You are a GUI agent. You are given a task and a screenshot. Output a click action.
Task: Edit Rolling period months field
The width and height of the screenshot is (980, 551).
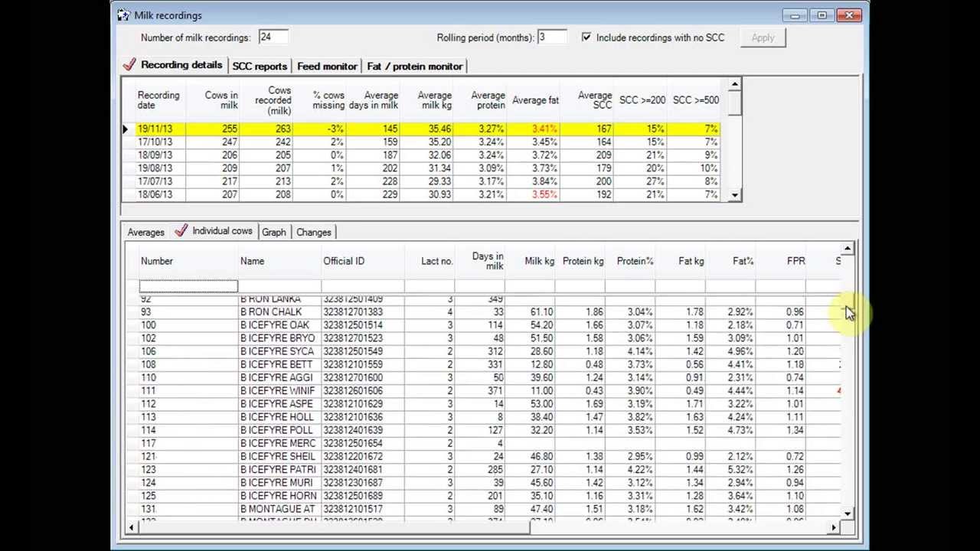point(552,37)
